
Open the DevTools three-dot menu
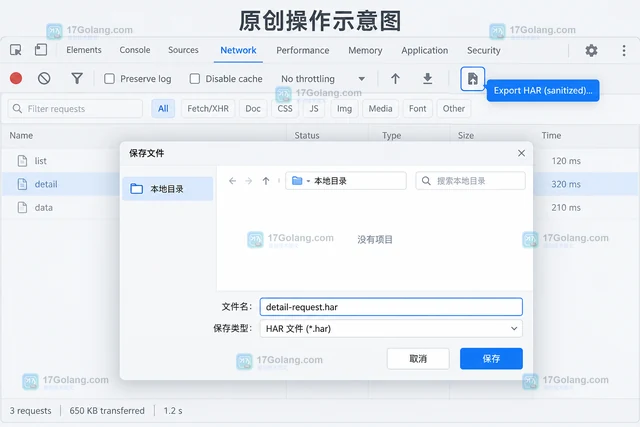tap(624, 50)
